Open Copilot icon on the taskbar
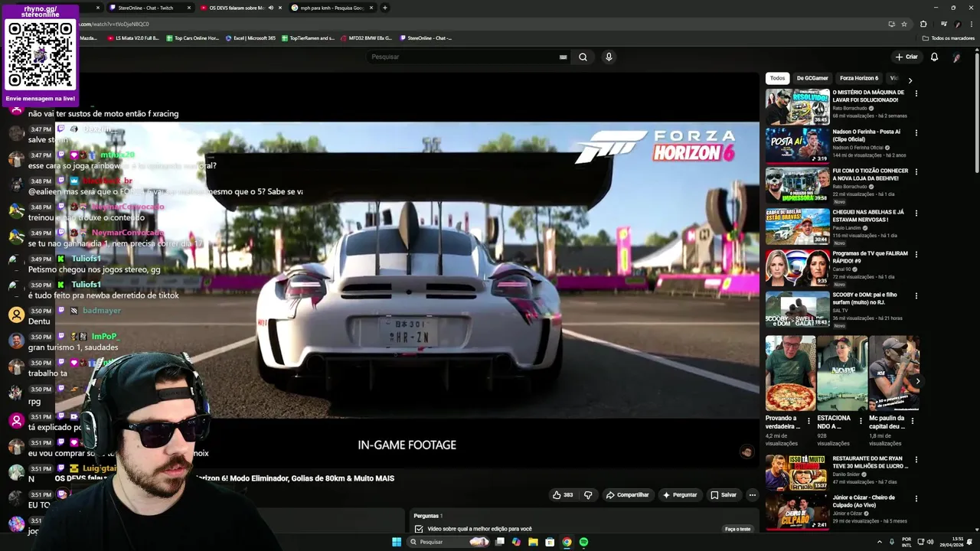980x551 pixels. [516, 542]
